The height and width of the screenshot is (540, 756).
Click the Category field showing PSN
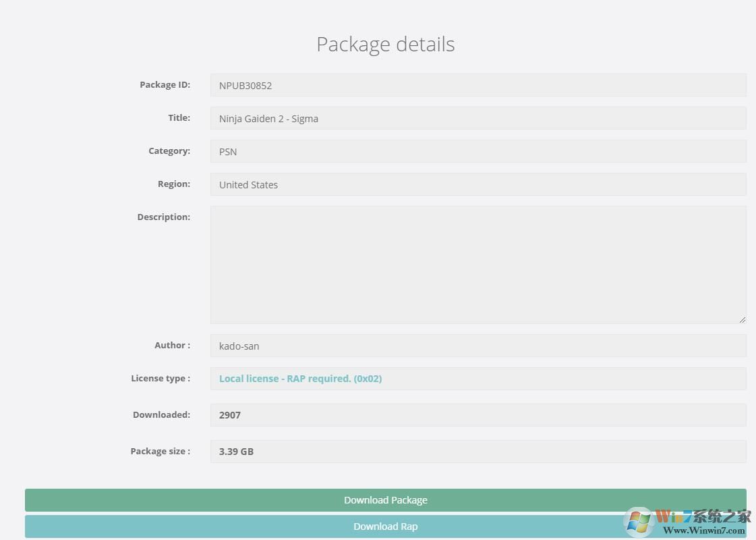click(478, 151)
